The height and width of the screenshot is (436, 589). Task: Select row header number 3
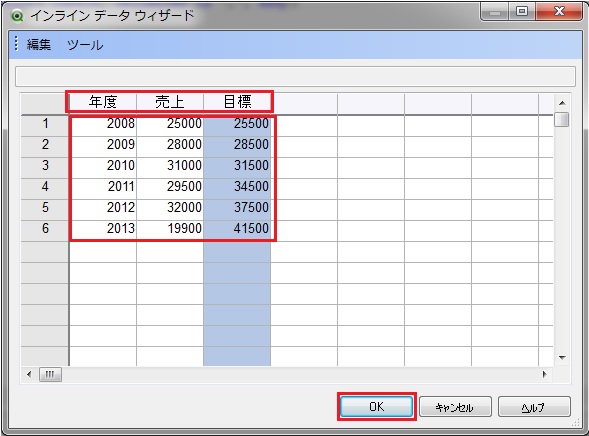click(x=45, y=165)
